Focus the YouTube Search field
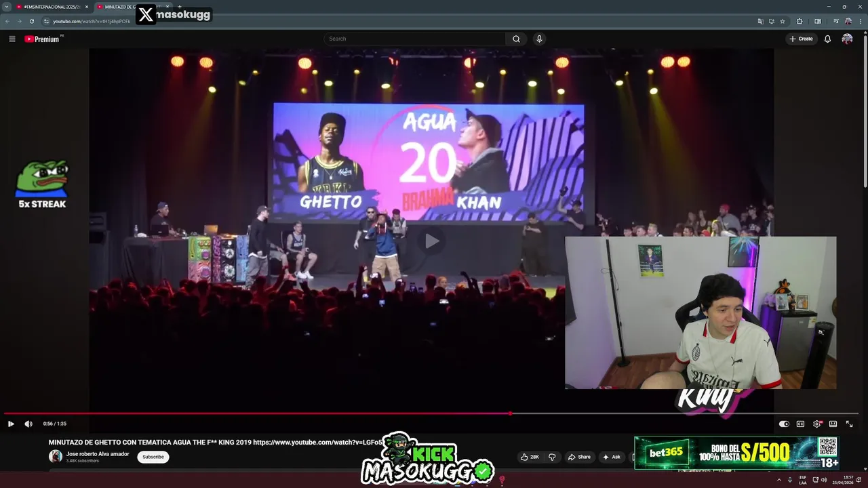The width and height of the screenshot is (868, 488). (x=415, y=39)
